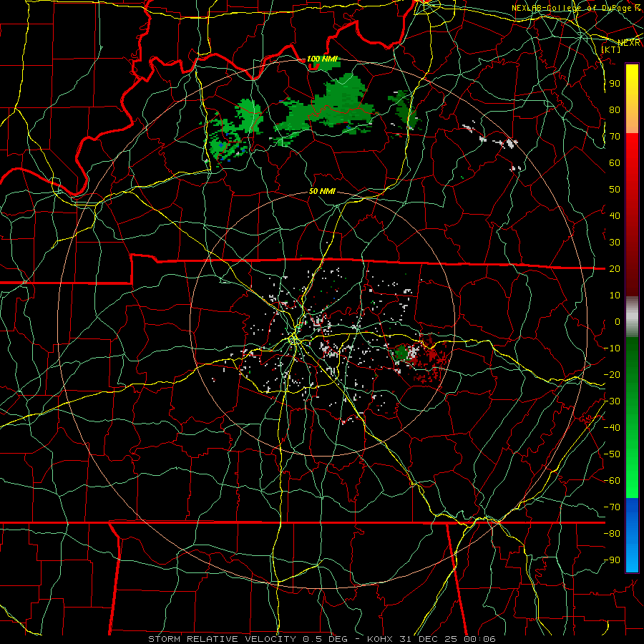The width and height of the screenshot is (644, 644).
Task: Click the "0" value on velocity scale
Action: pyautogui.click(x=618, y=321)
